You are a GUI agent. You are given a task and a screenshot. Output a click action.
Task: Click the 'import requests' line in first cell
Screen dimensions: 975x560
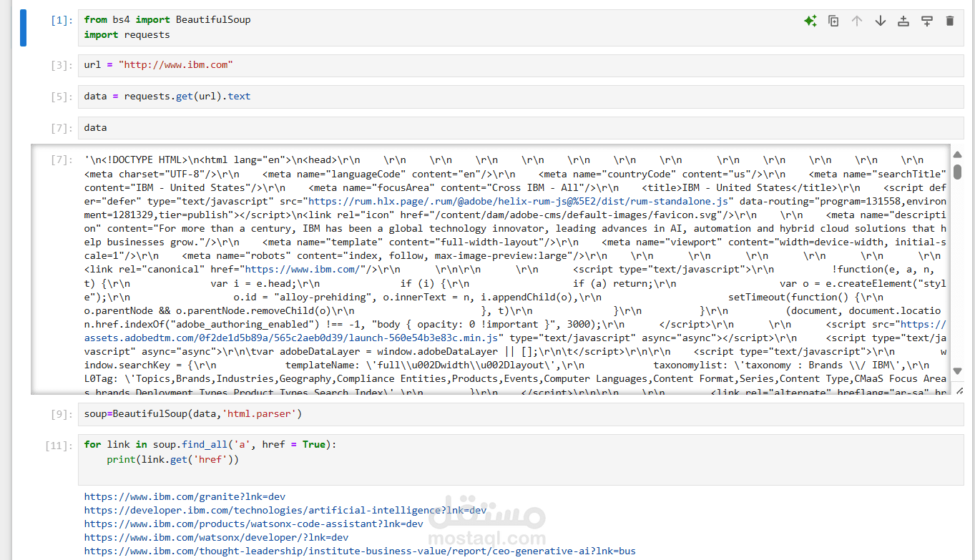(x=127, y=34)
